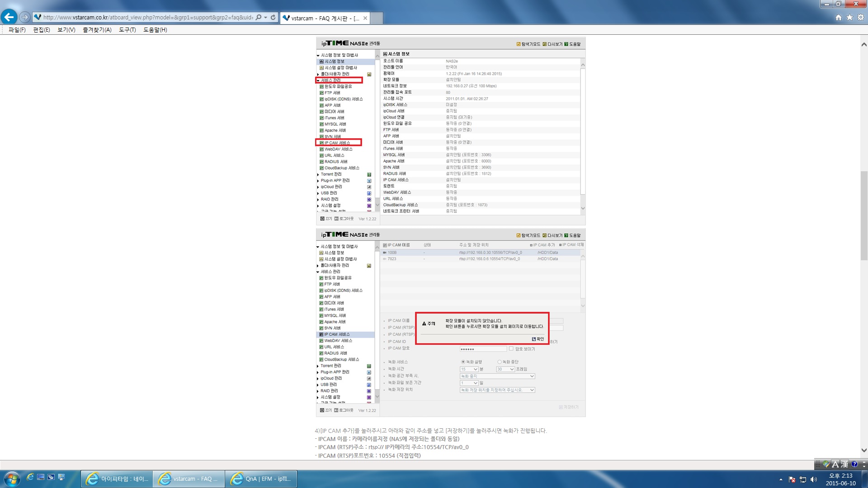The image size is (868, 488).
Task: Select the 녹화 실행 radio option
Action: tap(463, 362)
